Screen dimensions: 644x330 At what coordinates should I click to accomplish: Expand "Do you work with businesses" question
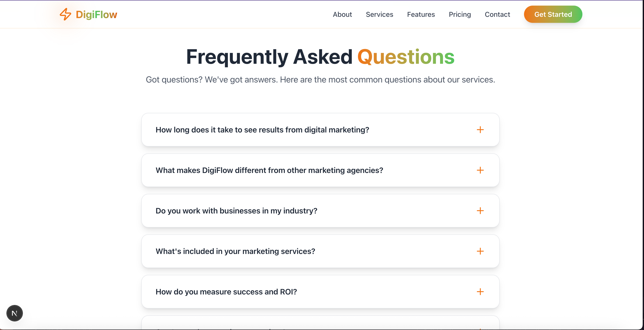pos(236,211)
